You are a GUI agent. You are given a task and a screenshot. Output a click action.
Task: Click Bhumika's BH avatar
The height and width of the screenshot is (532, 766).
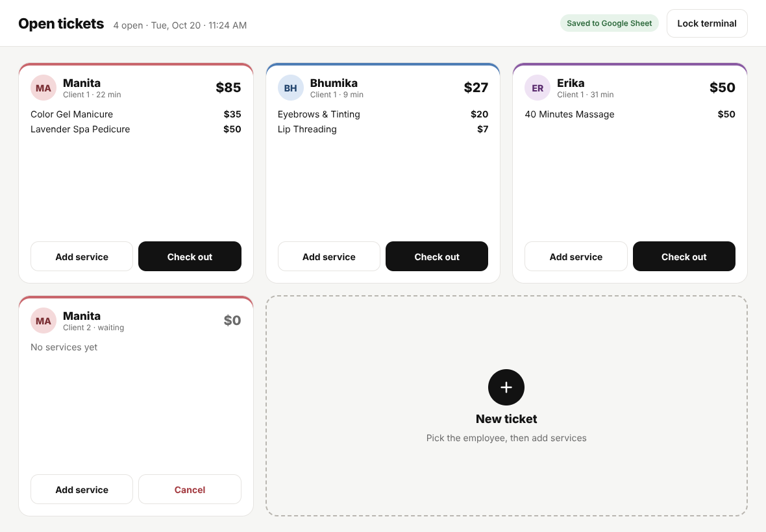coord(291,88)
